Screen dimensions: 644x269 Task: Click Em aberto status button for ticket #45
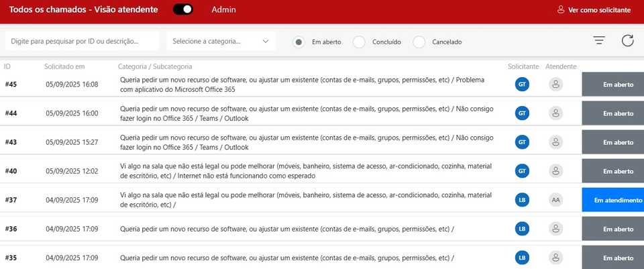coord(612,85)
